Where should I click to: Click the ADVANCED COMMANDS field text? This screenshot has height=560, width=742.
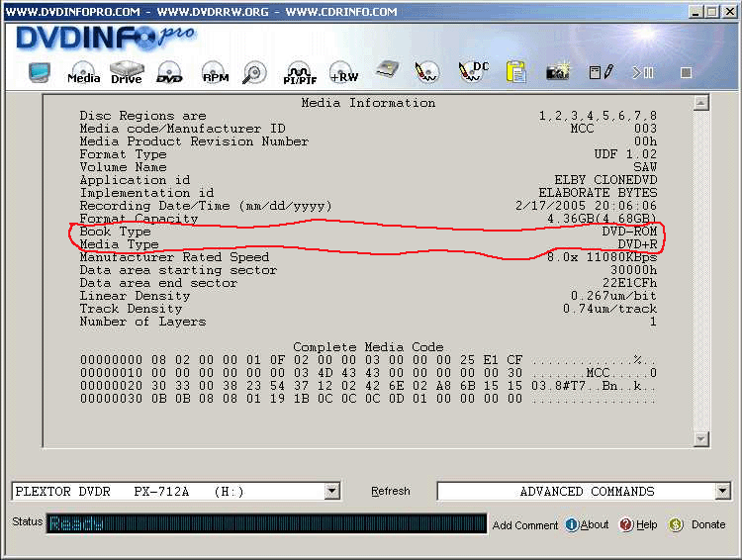point(587,492)
